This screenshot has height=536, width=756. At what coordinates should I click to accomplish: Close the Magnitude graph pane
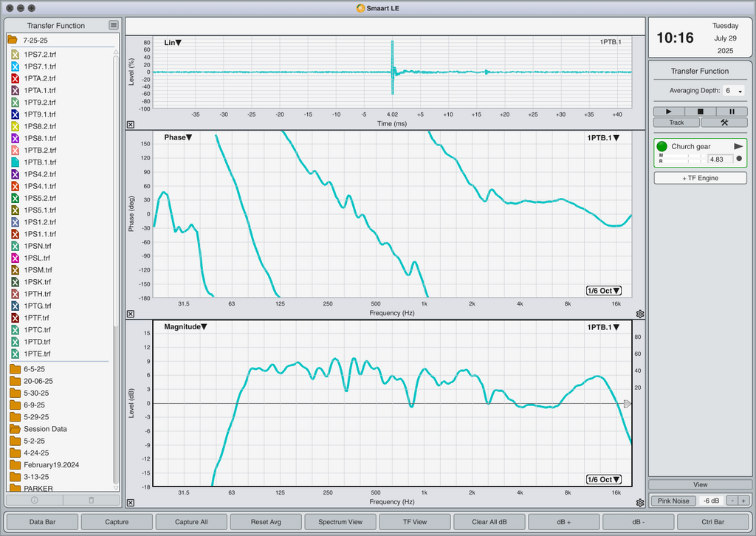click(131, 503)
